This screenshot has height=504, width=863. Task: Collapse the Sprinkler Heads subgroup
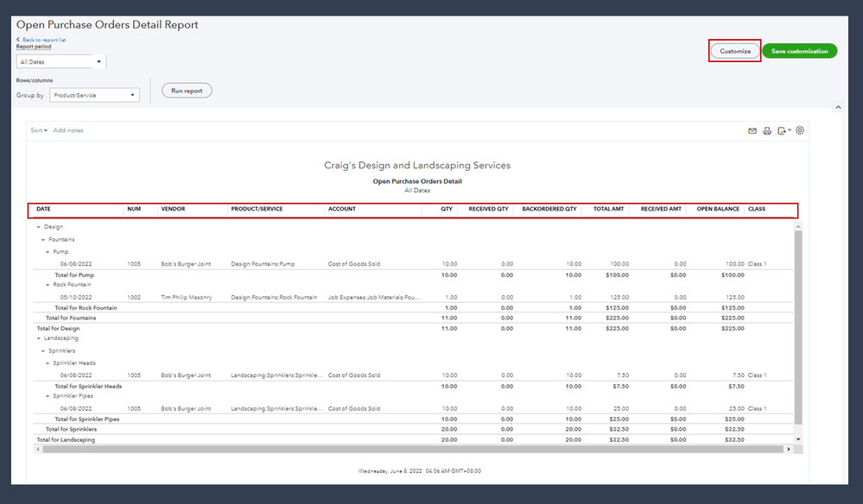tap(48, 363)
